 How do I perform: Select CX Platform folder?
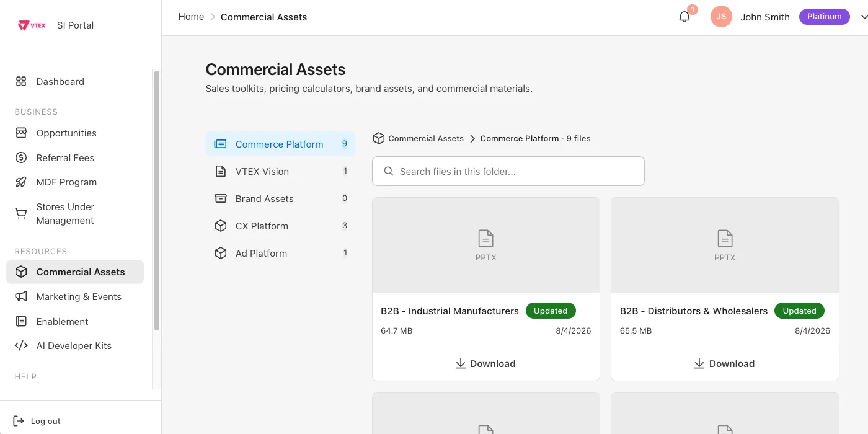280,226
